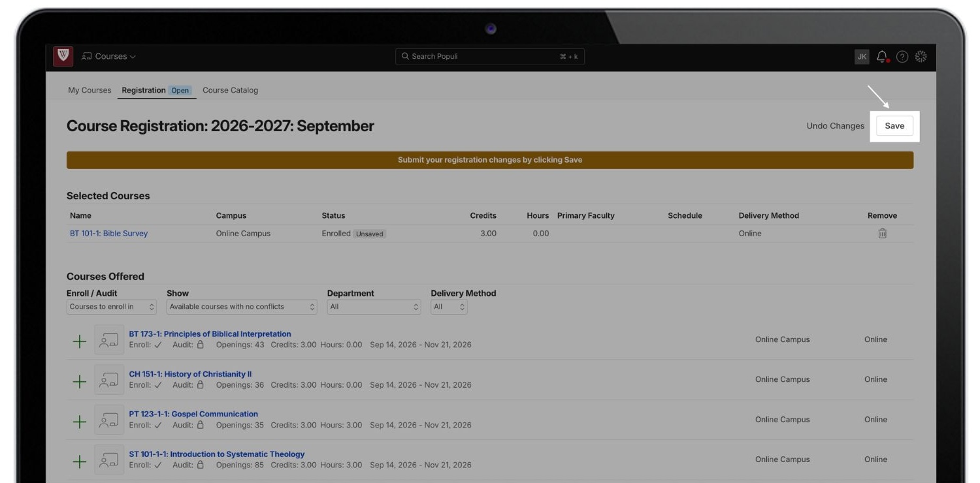
Task: Click the Schedule column header
Action: 685,215
